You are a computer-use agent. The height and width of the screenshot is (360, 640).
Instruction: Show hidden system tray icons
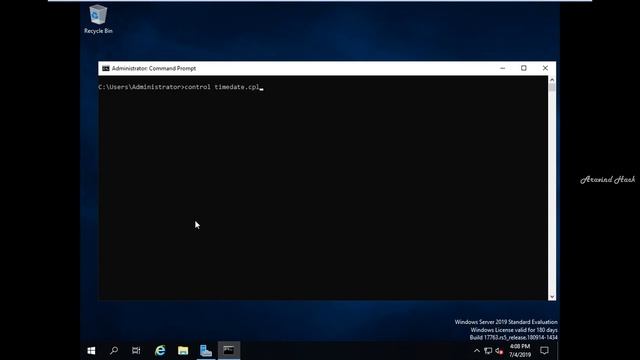[476, 351]
